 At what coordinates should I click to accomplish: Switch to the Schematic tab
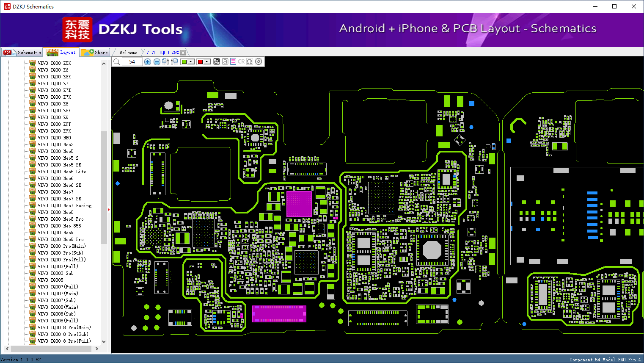pyautogui.click(x=22, y=53)
